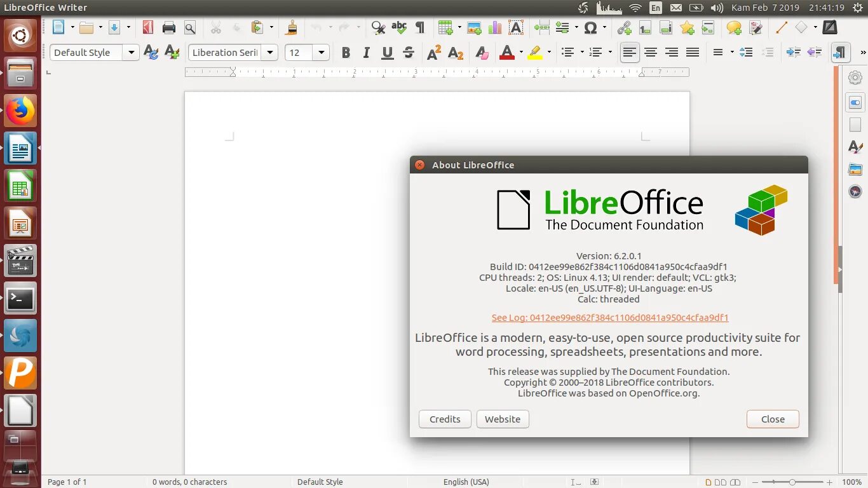Expand the Bullets list dropdown arrow
This screenshot has height=488, width=868.
tap(581, 53)
